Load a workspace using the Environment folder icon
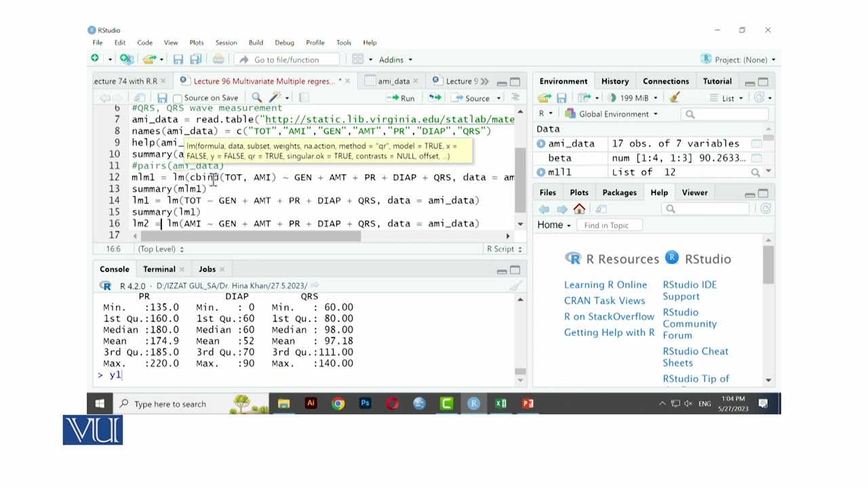The width and height of the screenshot is (868, 488). click(x=545, y=98)
